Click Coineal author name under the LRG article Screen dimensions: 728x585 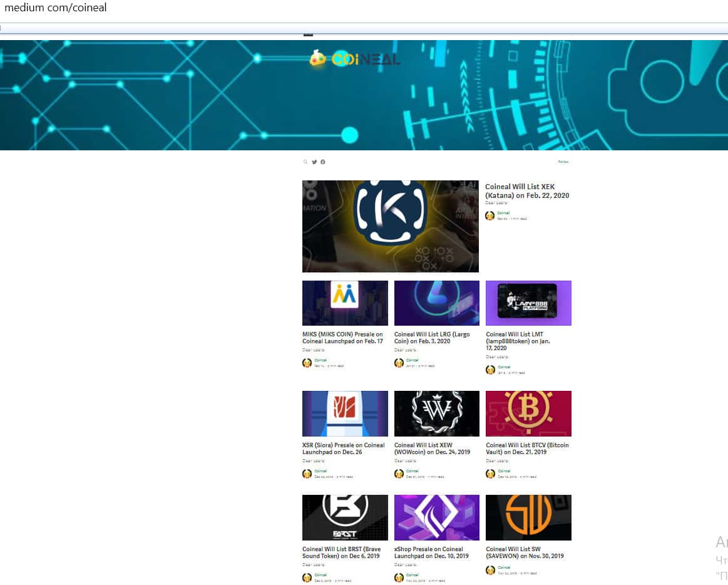(x=412, y=360)
